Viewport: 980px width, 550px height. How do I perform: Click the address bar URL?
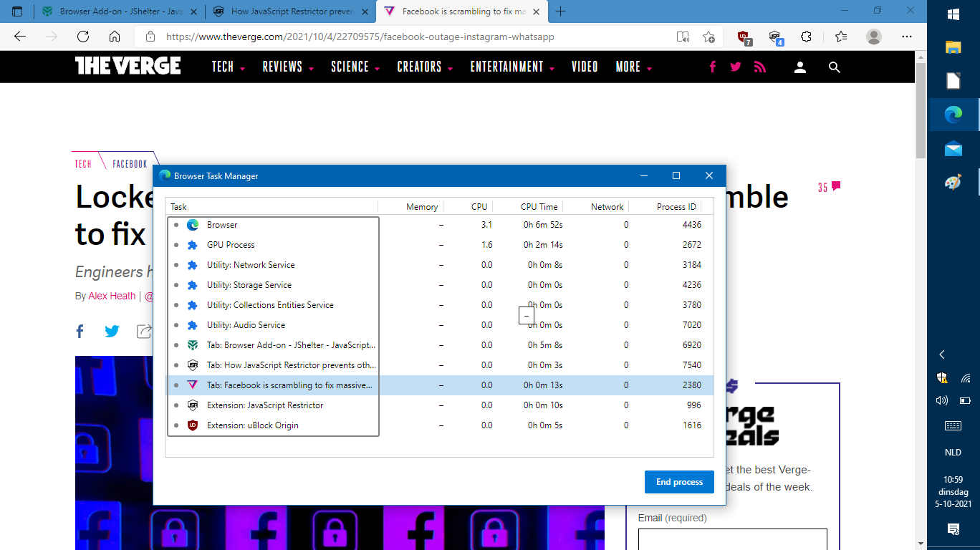click(360, 37)
